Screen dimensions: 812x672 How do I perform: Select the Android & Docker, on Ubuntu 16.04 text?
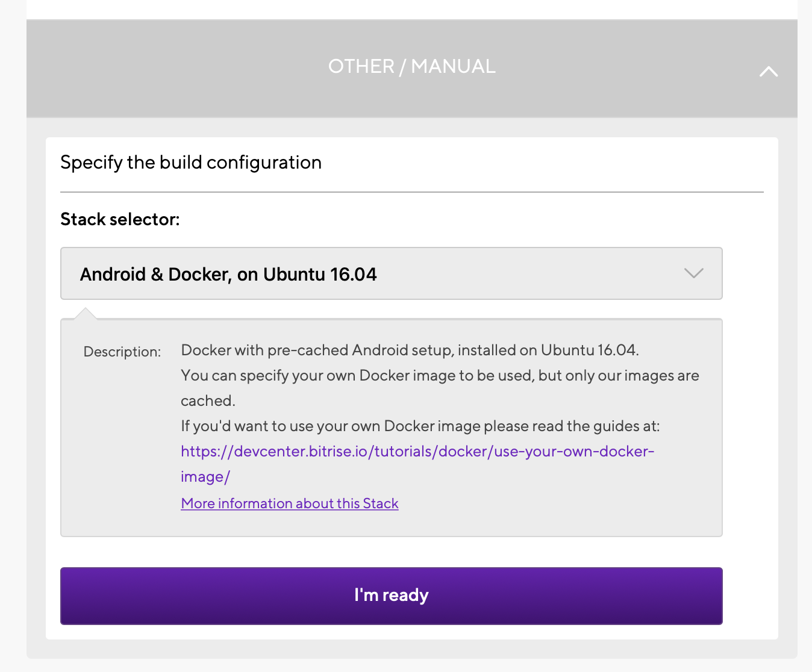[x=228, y=275]
